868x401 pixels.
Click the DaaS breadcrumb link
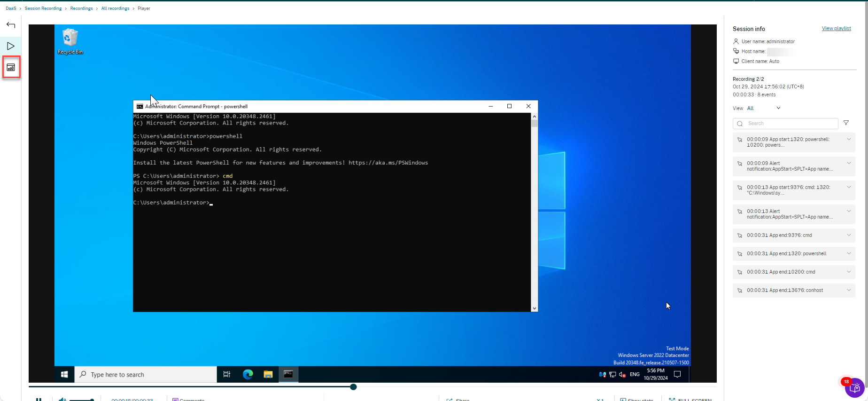tap(11, 8)
